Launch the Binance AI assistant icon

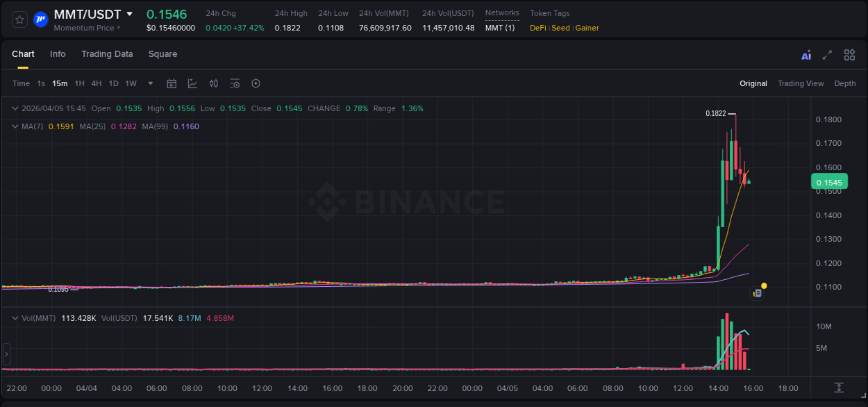[x=806, y=55]
